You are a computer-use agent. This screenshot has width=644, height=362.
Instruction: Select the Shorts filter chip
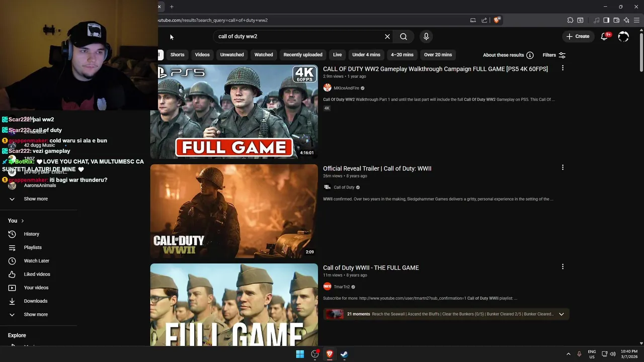[177, 55]
